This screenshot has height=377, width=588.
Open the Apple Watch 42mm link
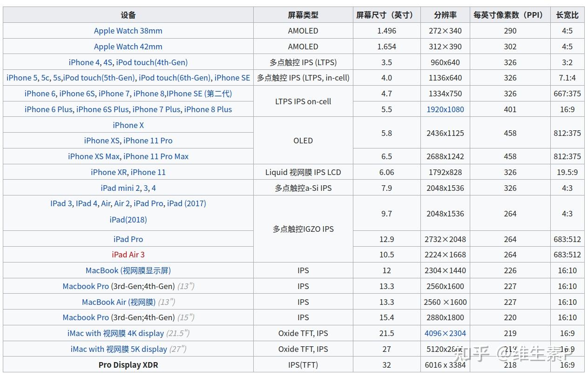click(128, 46)
